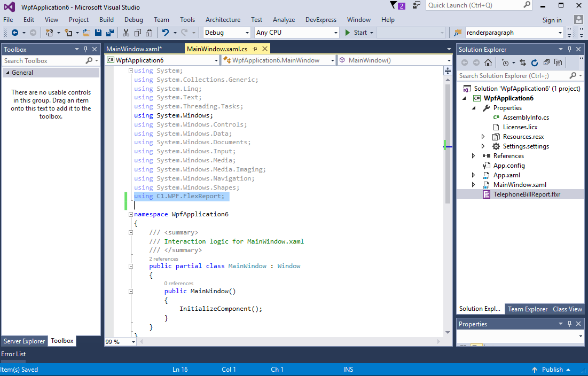
Task: Click the Save All icon
Action: coord(110,33)
